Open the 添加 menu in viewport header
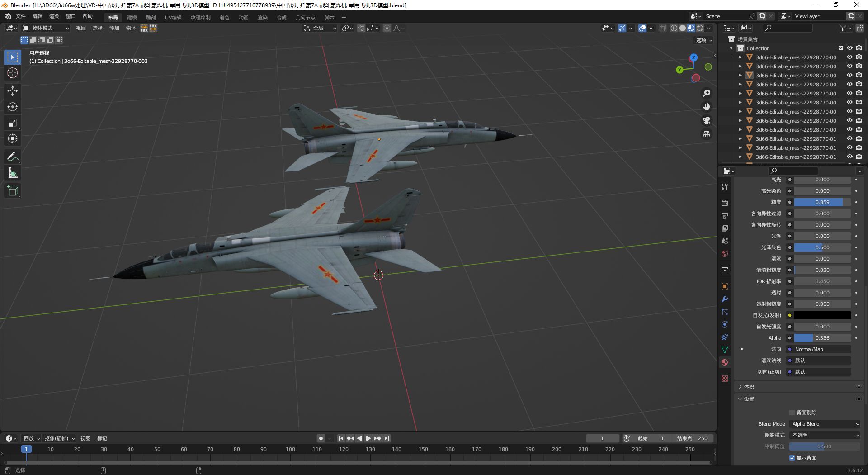 (114, 28)
